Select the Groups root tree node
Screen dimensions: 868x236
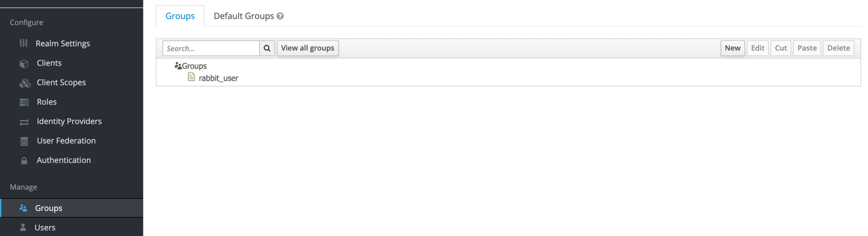click(x=194, y=66)
